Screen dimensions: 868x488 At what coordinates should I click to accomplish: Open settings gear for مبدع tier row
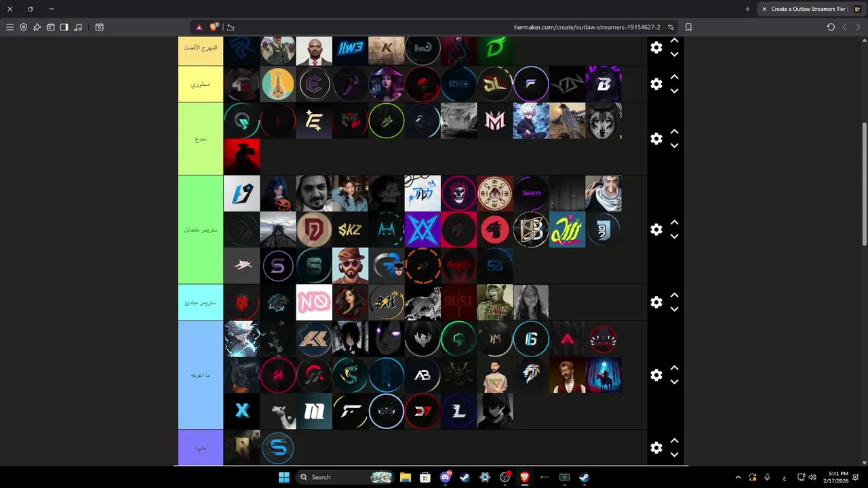(x=656, y=138)
